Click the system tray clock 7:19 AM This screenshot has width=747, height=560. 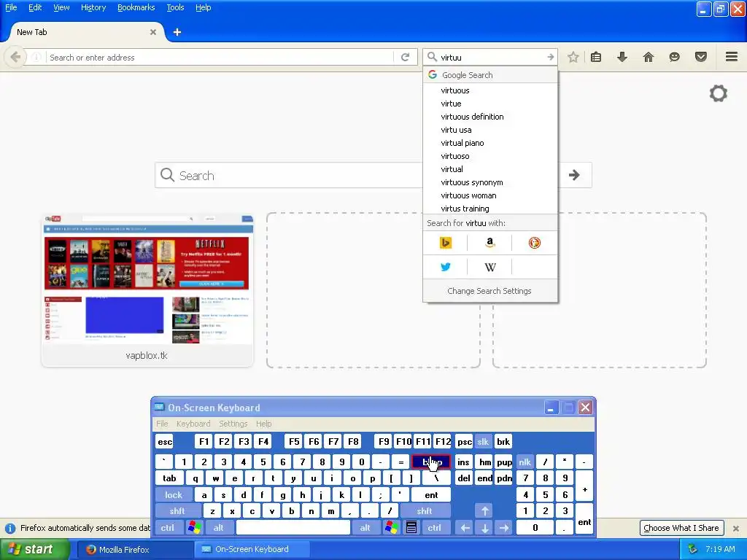point(720,549)
